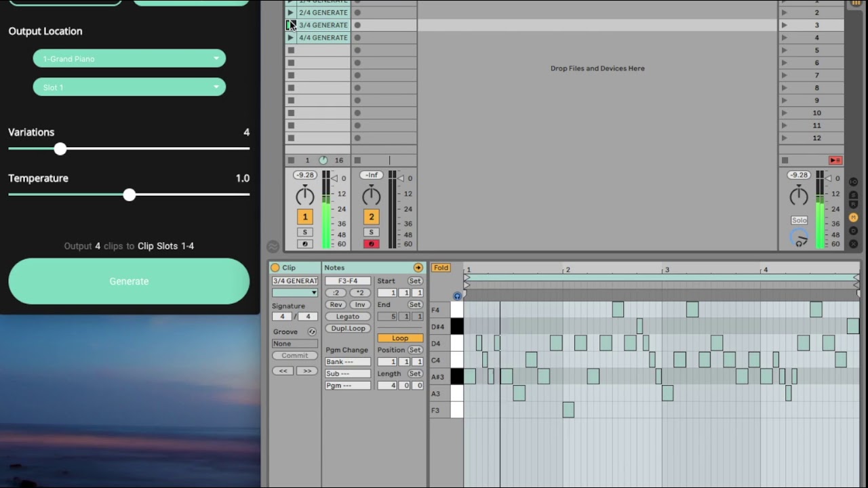Invert notes with the Inv button
This screenshot has width=868, height=488.
(360, 305)
